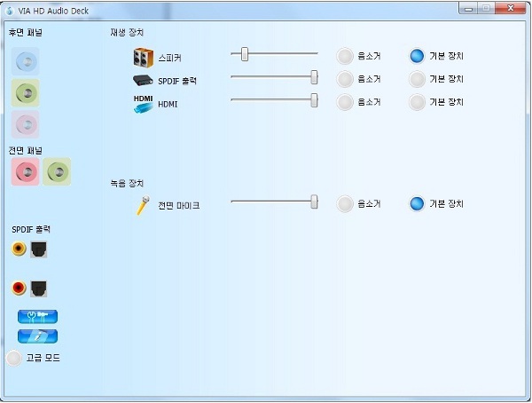Click the HDMI volume slider handle
The width and height of the screenshot is (532, 403).
coord(314,100)
